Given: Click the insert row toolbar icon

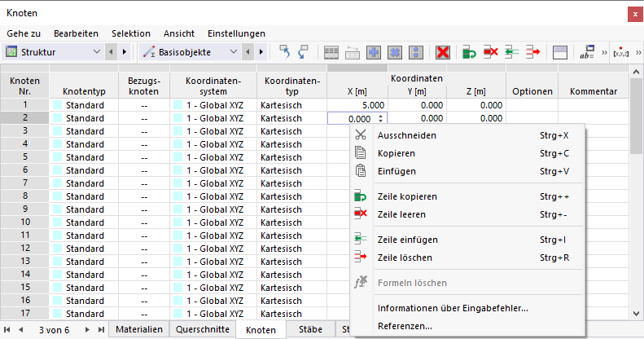Looking at the screenshot, I should coord(512,52).
